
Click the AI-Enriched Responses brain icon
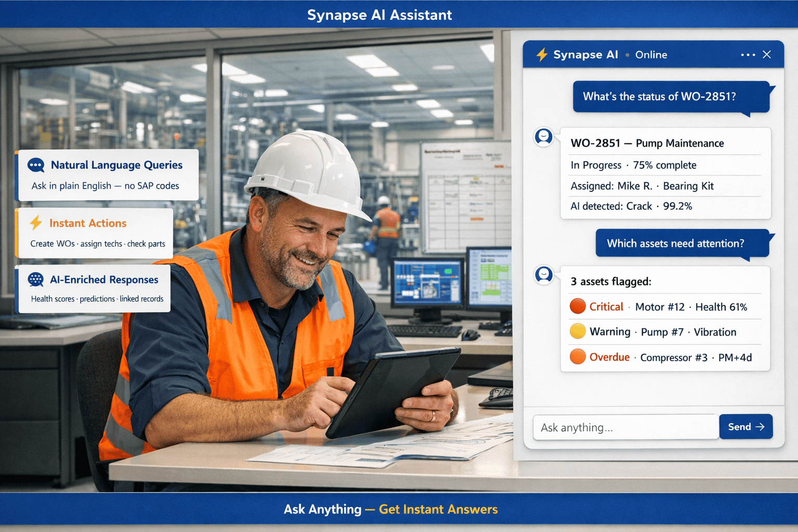[36, 280]
